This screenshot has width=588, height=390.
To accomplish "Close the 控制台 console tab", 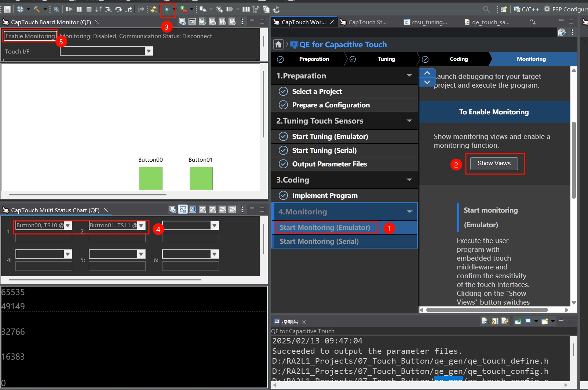I will tap(304, 322).
